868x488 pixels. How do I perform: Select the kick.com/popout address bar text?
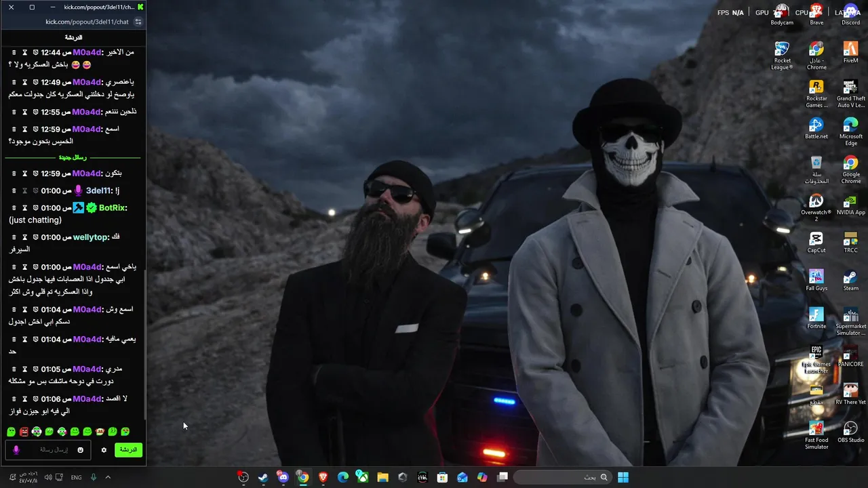pyautogui.click(x=87, y=22)
